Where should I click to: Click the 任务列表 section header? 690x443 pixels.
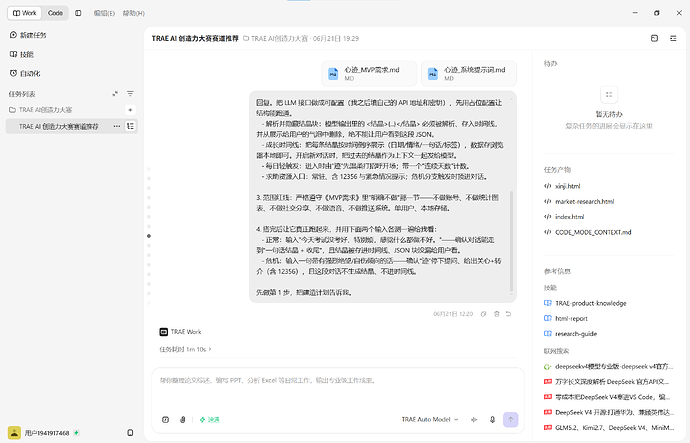point(22,94)
